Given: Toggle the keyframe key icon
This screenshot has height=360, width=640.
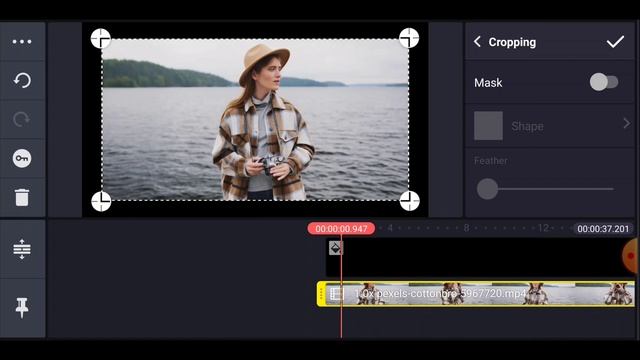Looking at the screenshot, I should (22, 158).
